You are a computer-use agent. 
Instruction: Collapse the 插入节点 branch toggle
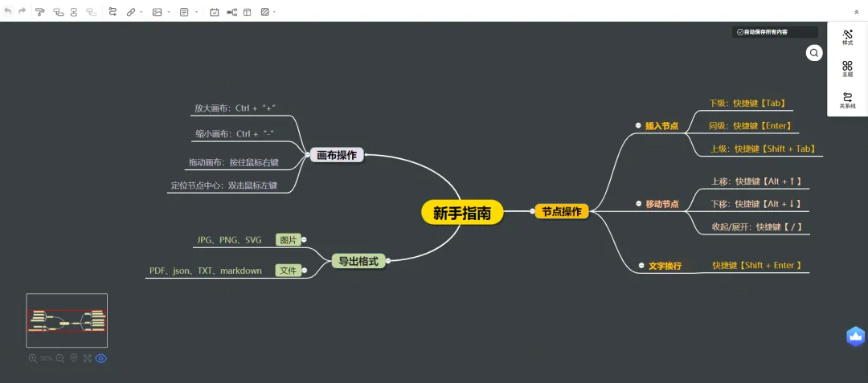pyautogui.click(x=638, y=125)
